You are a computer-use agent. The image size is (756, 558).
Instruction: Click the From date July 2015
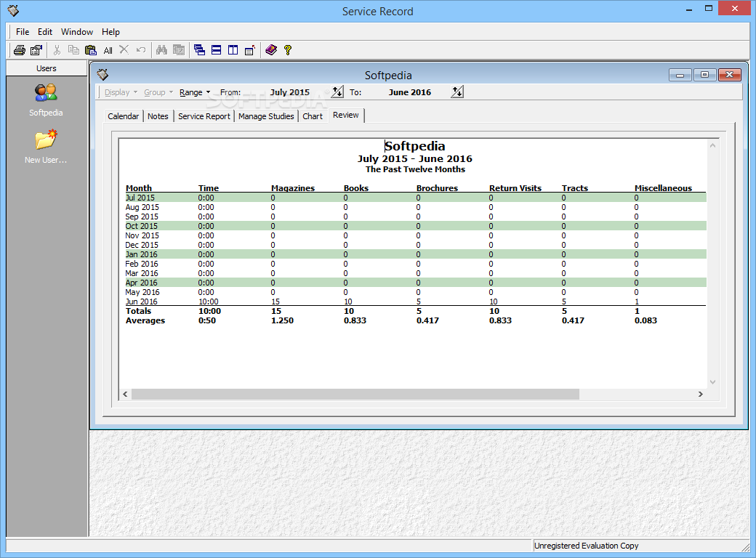tap(290, 92)
